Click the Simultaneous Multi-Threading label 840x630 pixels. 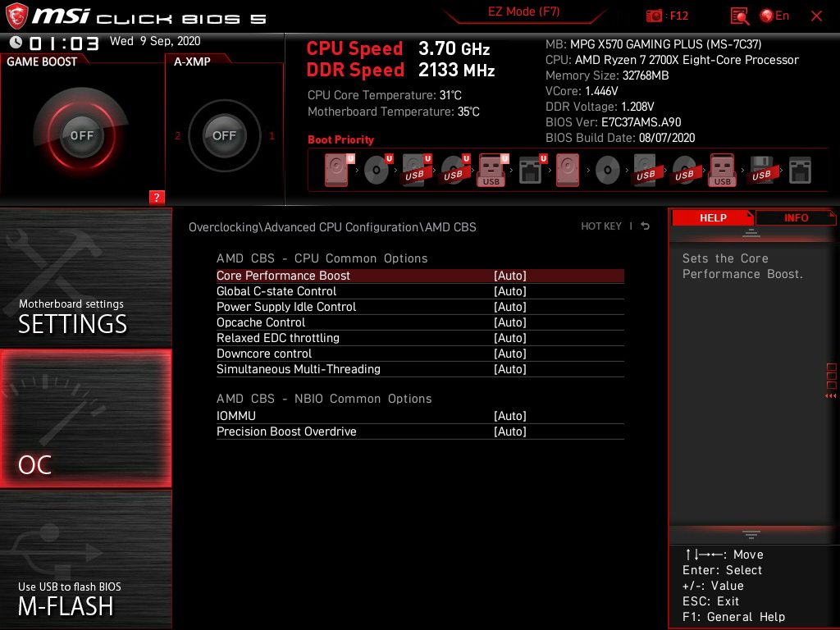point(298,368)
